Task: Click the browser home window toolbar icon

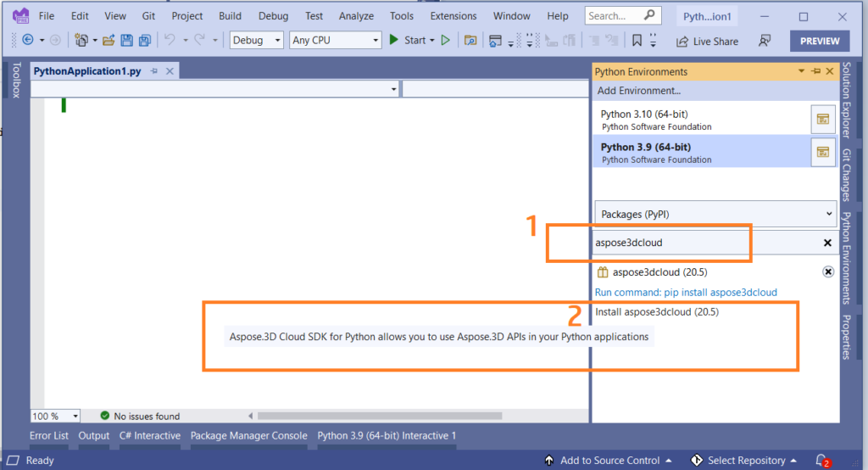Action: tap(495, 41)
